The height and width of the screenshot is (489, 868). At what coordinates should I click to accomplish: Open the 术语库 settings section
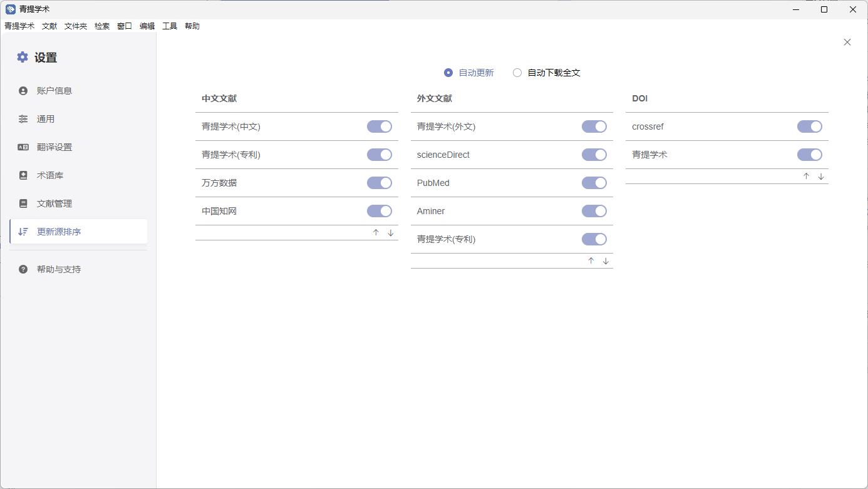(50, 175)
